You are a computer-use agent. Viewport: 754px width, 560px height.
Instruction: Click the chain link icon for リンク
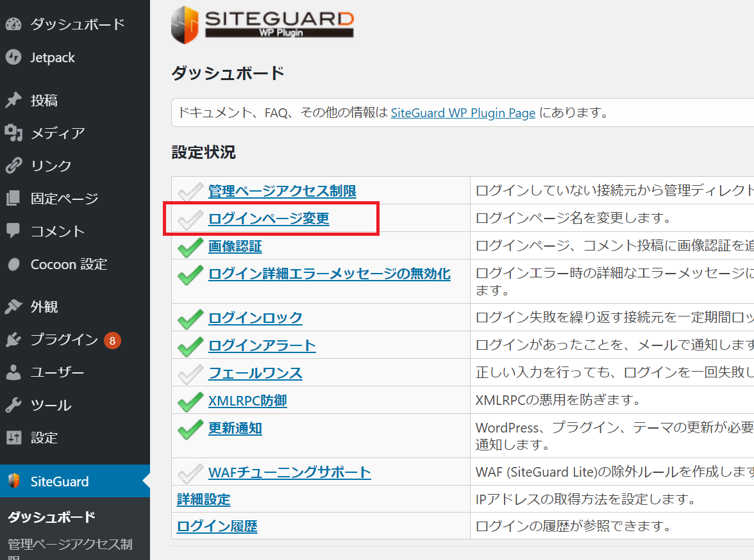13,165
